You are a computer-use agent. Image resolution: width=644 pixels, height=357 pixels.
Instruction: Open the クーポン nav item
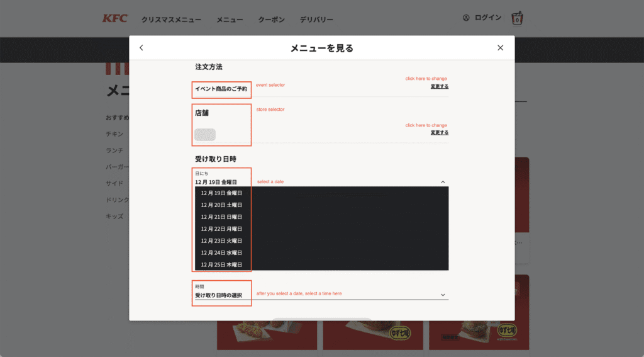click(x=272, y=20)
